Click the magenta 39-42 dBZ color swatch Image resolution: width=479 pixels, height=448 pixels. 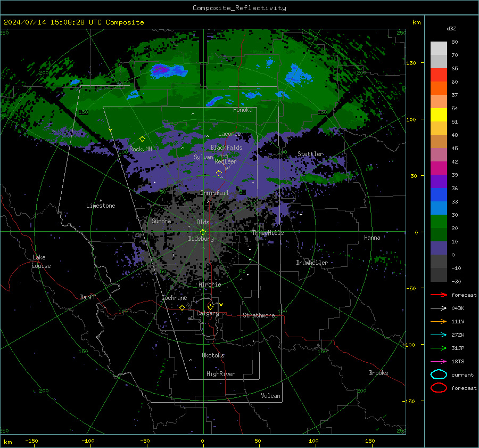[x=439, y=168]
